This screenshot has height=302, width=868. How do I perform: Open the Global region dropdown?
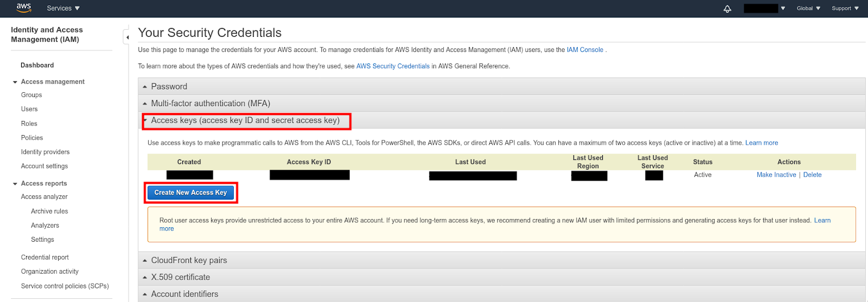(808, 8)
